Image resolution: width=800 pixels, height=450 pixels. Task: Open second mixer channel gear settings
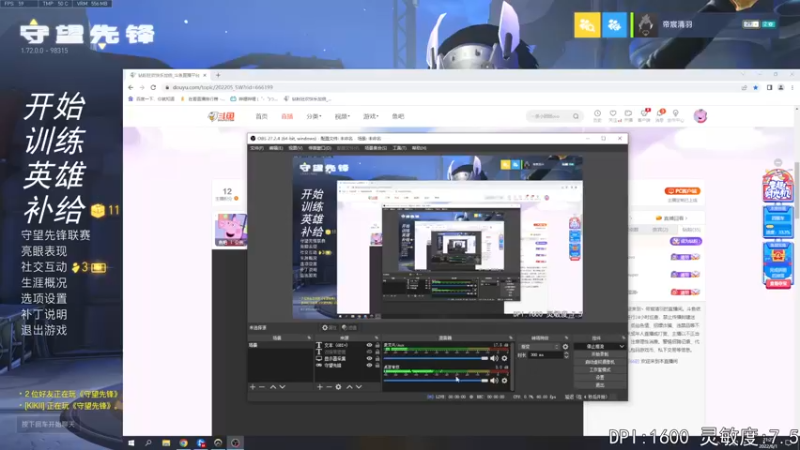click(505, 380)
